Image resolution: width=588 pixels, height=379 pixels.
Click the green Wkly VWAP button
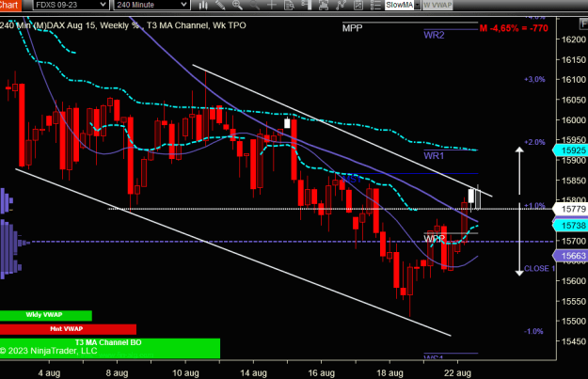(46, 315)
